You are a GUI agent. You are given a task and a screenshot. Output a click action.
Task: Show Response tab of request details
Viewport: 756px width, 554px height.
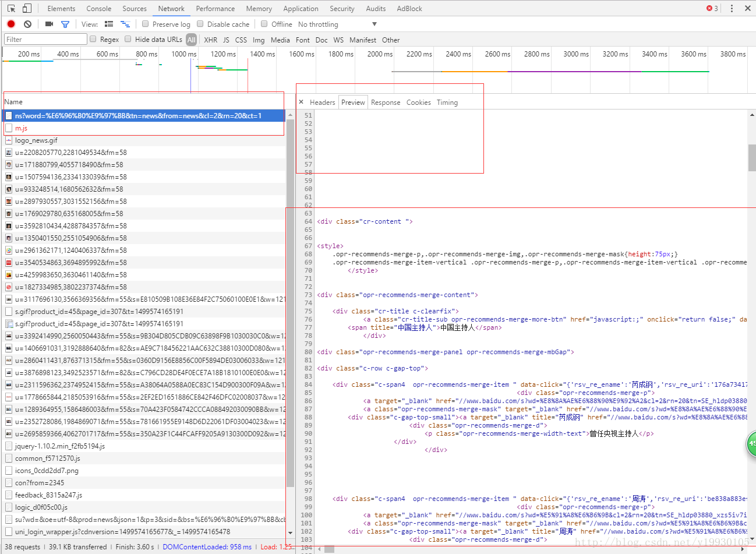click(x=386, y=103)
